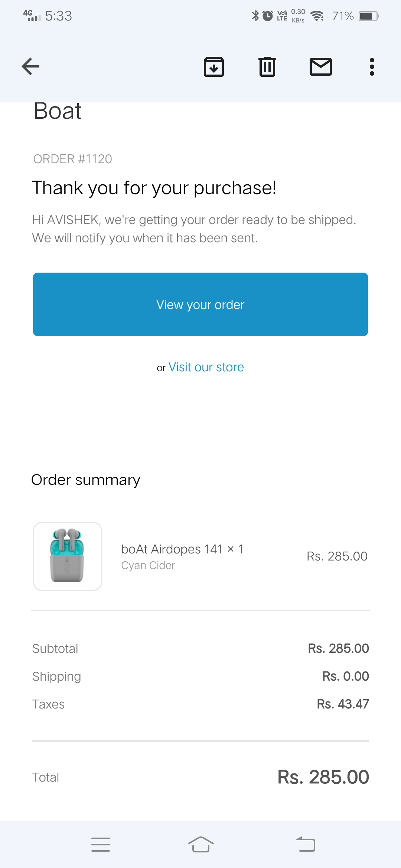Tap the Bluetooth status icon
The height and width of the screenshot is (868, 401).
click(255, 16)
